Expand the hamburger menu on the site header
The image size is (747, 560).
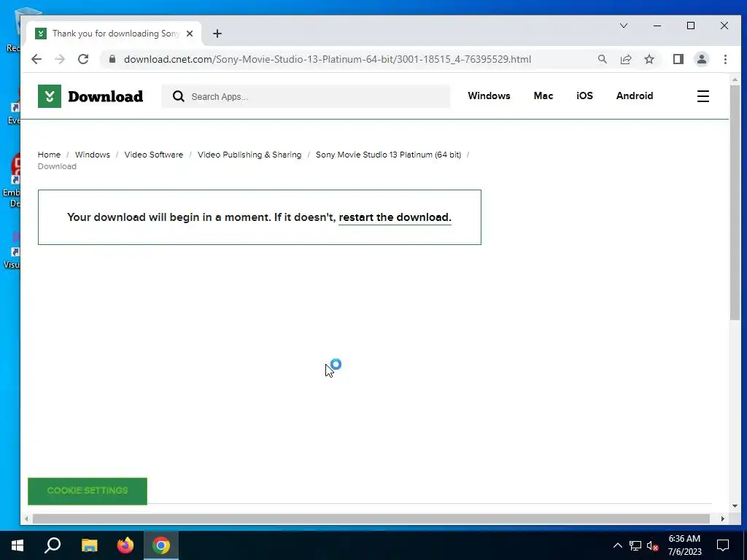[703, 96]
